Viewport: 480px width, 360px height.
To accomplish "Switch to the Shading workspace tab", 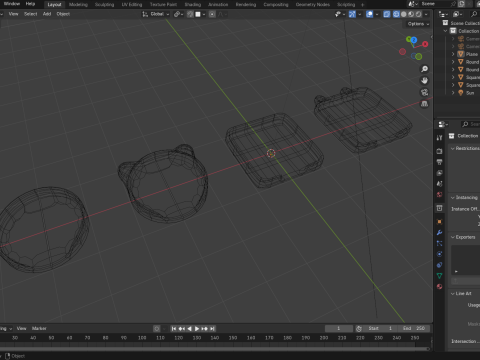I will click(x=193, y=4).
